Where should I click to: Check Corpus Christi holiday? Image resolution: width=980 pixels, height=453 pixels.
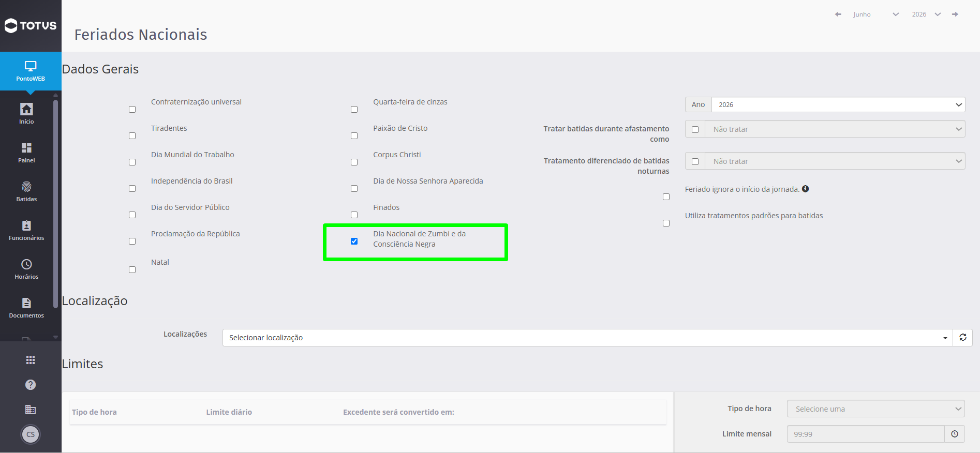[x=354, y=162]
